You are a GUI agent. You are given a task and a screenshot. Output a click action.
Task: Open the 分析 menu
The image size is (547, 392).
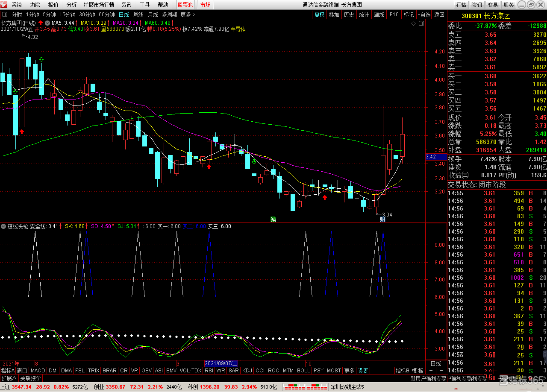[72, 5]
